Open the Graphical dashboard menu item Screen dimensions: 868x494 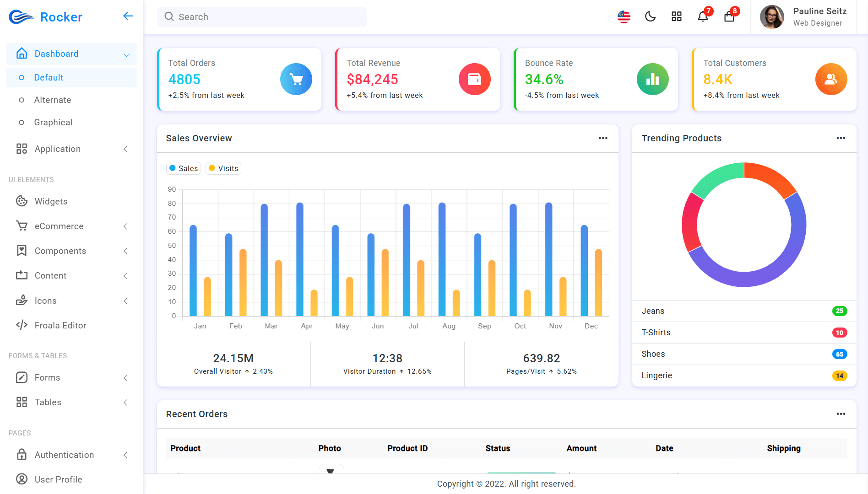click(x=54, y=122)
